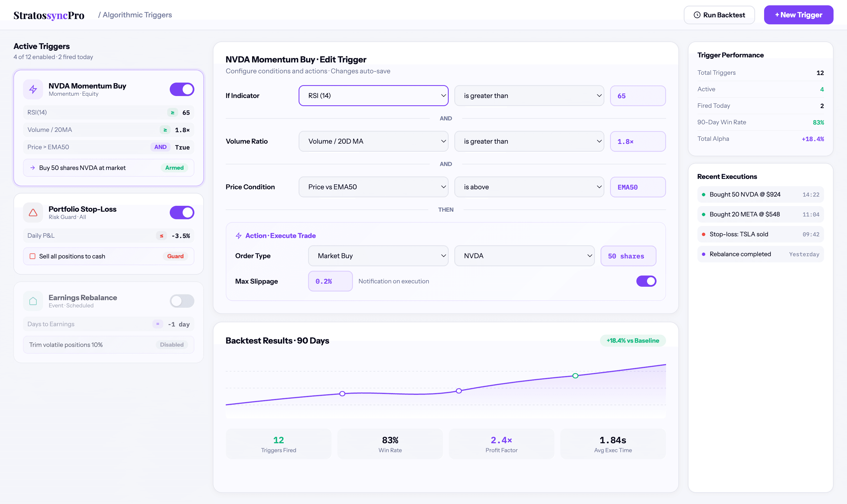
Task: Click the lightning icon on NVDA Momentum Buy card
Action: [33, 89]
